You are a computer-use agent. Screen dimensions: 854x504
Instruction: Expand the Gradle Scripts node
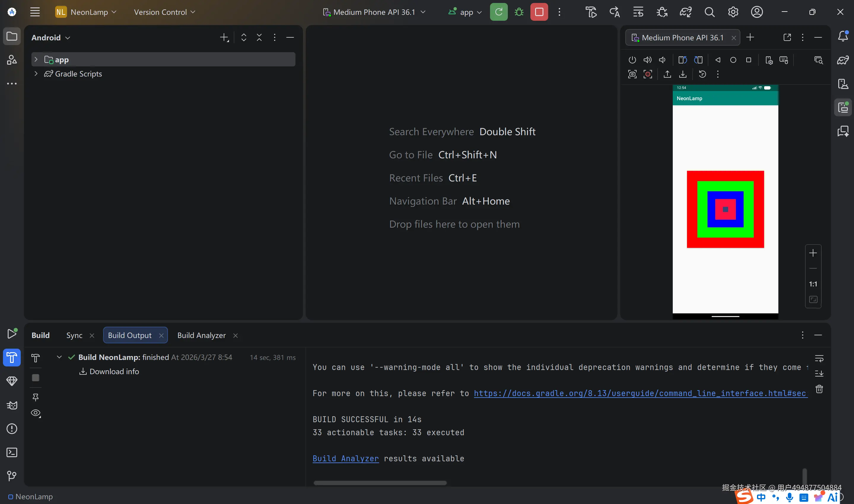click(36, 74)
